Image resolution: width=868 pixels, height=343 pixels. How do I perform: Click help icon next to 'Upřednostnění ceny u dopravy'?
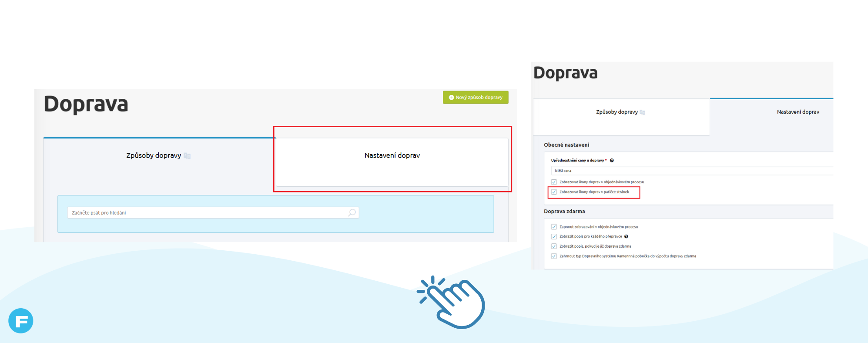pos(612,161)
